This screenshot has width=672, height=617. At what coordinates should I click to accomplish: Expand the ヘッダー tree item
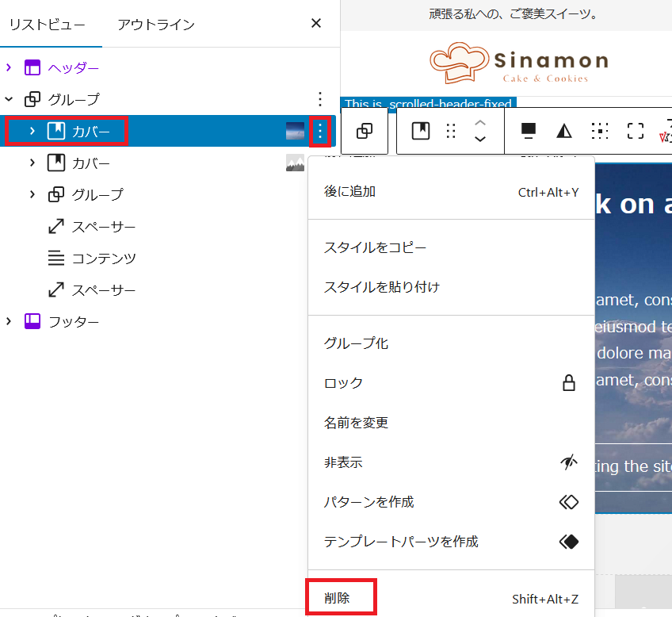coord(10,67)
